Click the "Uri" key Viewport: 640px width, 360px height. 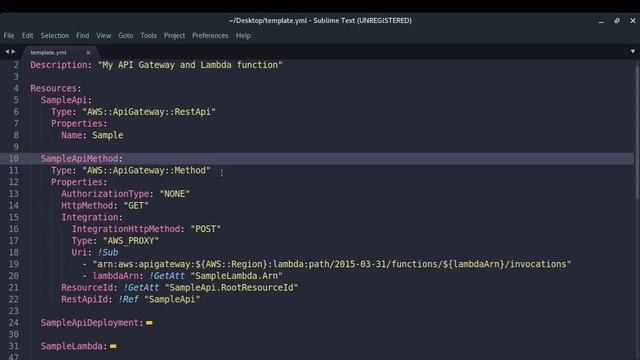tap(79, 253)
